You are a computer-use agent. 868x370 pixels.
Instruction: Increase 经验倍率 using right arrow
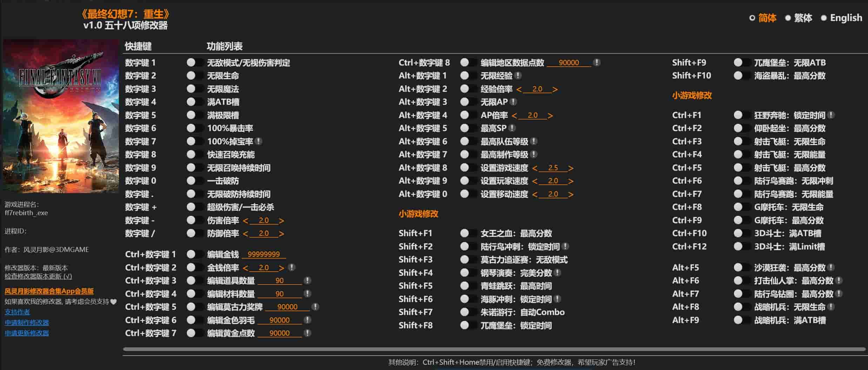(x=555, y=90)
